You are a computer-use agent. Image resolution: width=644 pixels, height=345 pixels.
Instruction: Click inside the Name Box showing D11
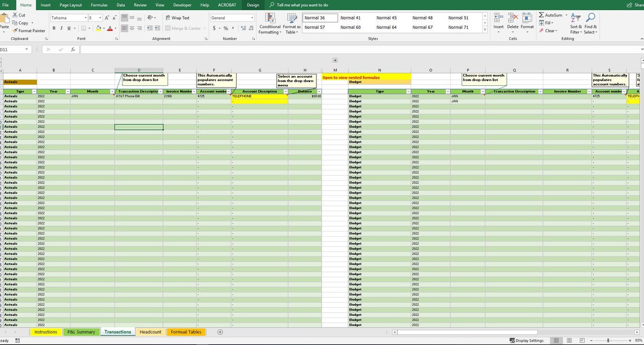11,49
